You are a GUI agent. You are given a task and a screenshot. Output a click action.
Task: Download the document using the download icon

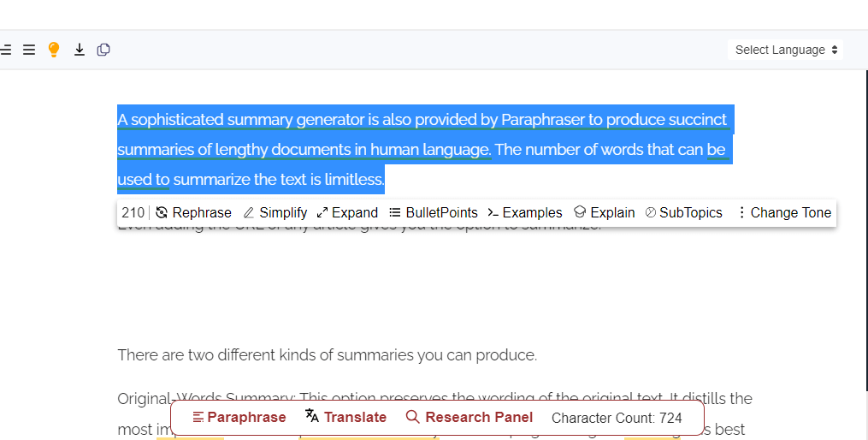point(80,50)
